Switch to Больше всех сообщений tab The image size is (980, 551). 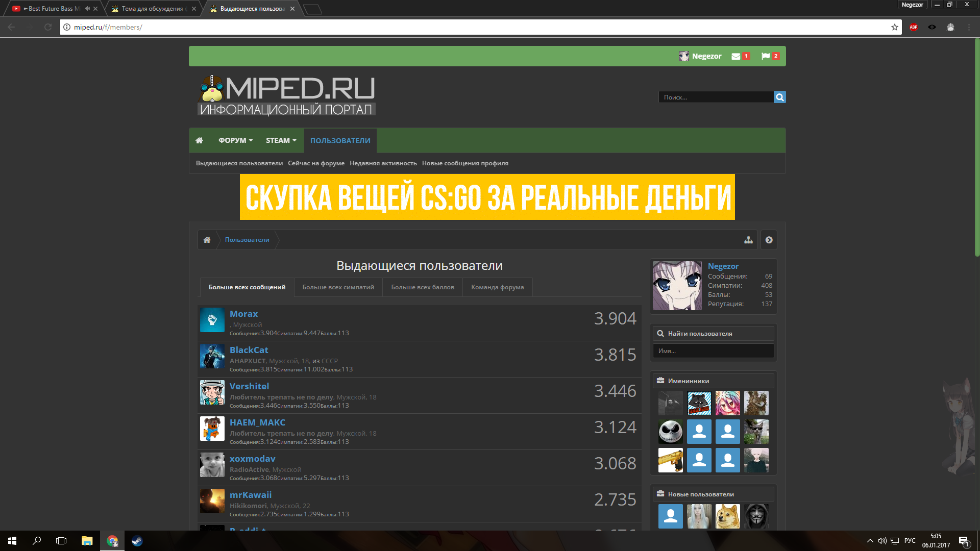[247, 287]
